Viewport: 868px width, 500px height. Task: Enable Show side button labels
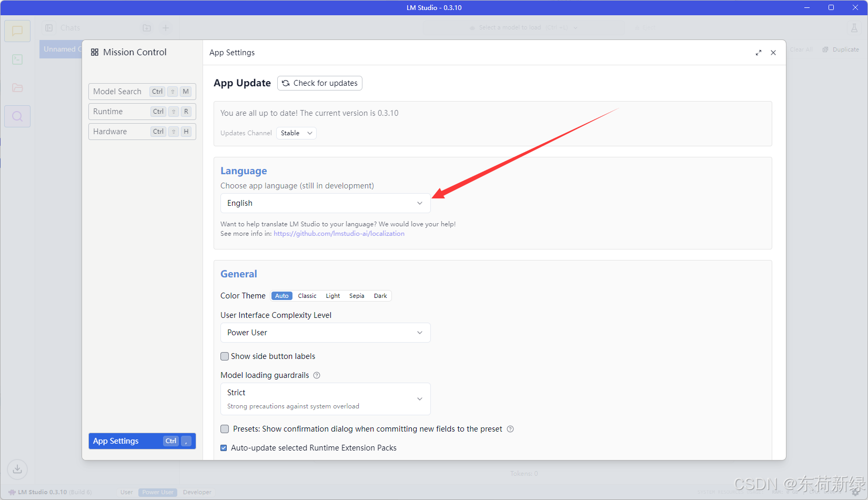(225, 356)
